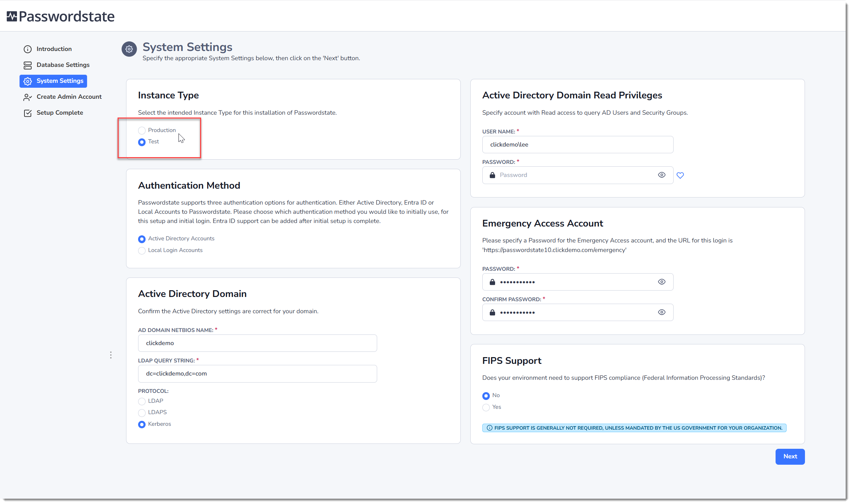Click the emergency URL 'https://passwordstate10.clickdemo.com/emergency'
The image size is (851, 504).
554,250
